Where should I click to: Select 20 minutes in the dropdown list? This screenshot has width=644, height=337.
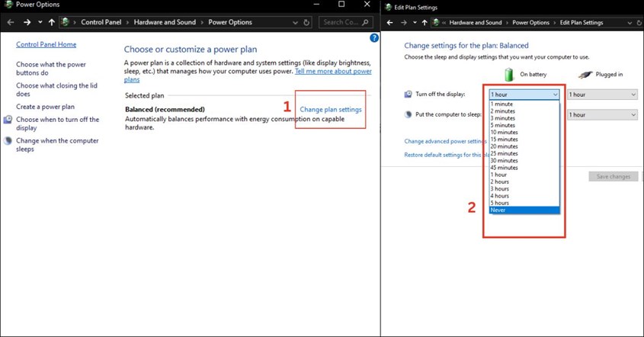524,146
